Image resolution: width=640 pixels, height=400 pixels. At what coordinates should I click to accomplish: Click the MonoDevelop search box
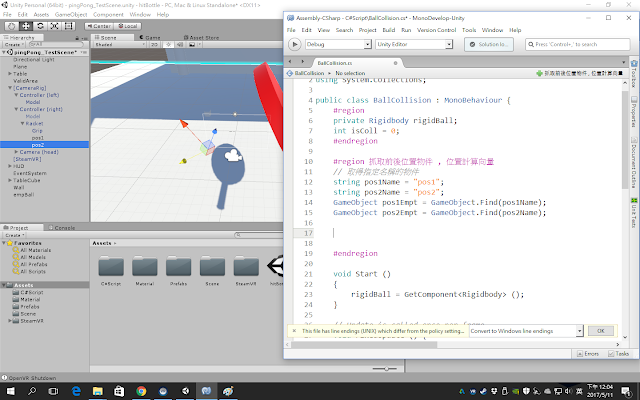[578, 44]
